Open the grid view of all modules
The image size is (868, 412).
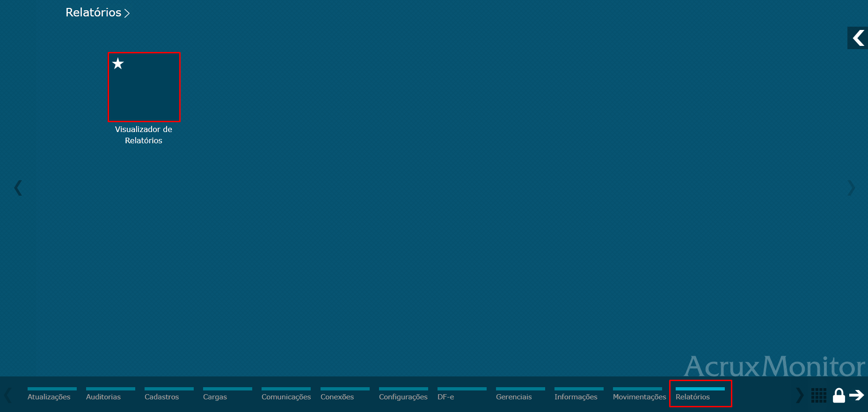(x=819, y=395)
